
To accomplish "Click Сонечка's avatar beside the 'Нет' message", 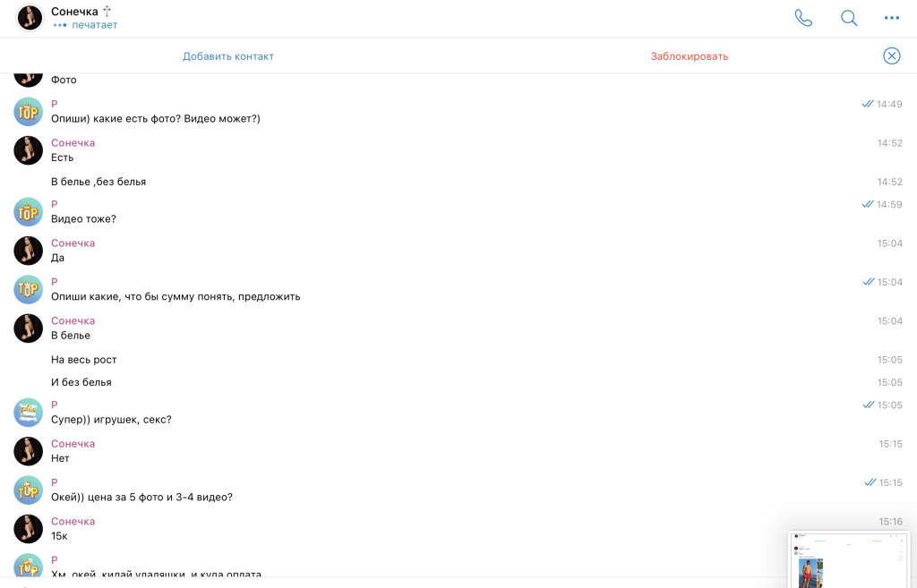I will (x=29, y=451).
